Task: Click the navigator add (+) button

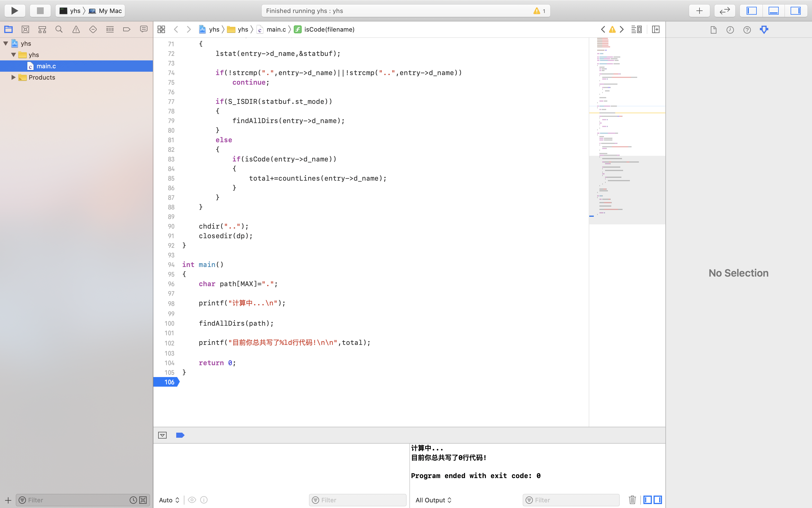Action: [x=8, y=500]
